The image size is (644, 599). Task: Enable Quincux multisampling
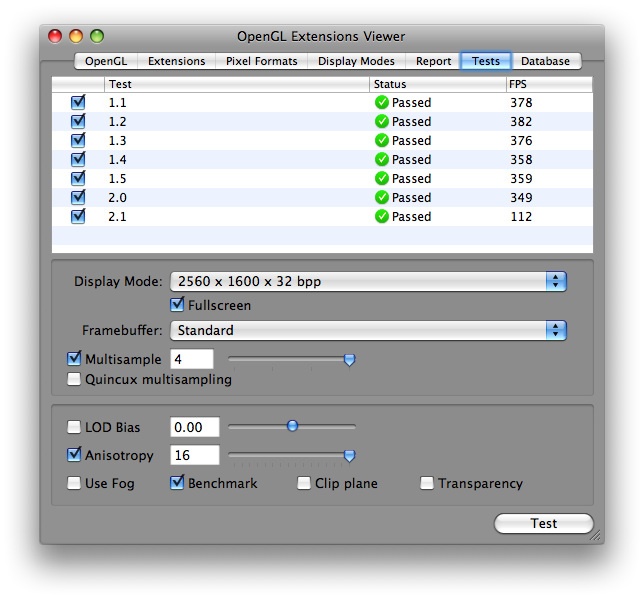74,379
